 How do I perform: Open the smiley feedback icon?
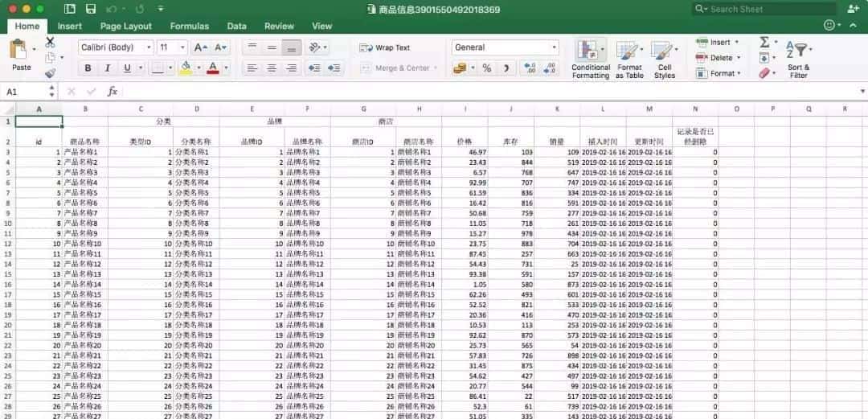[x=829, y=26]
